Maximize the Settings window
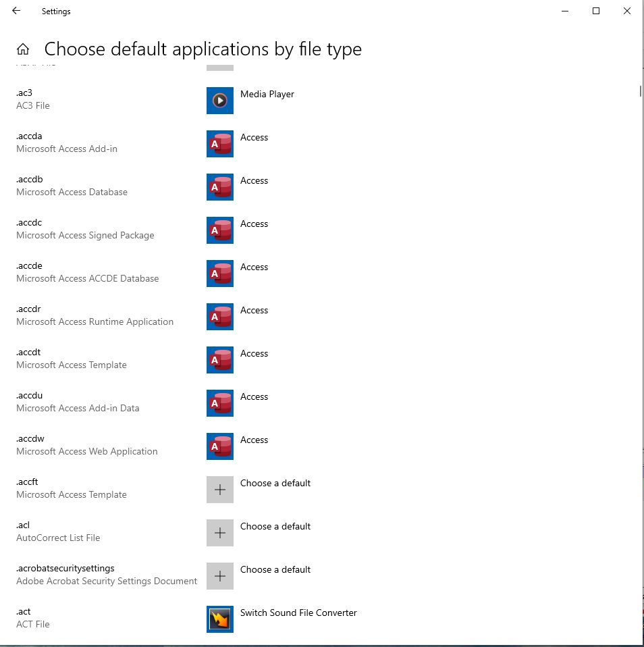644x647 pixels. [596, 11]
